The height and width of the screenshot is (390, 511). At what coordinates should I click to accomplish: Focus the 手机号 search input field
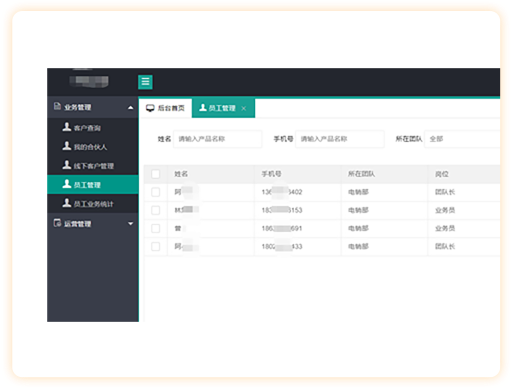click(x=340, y=139)
